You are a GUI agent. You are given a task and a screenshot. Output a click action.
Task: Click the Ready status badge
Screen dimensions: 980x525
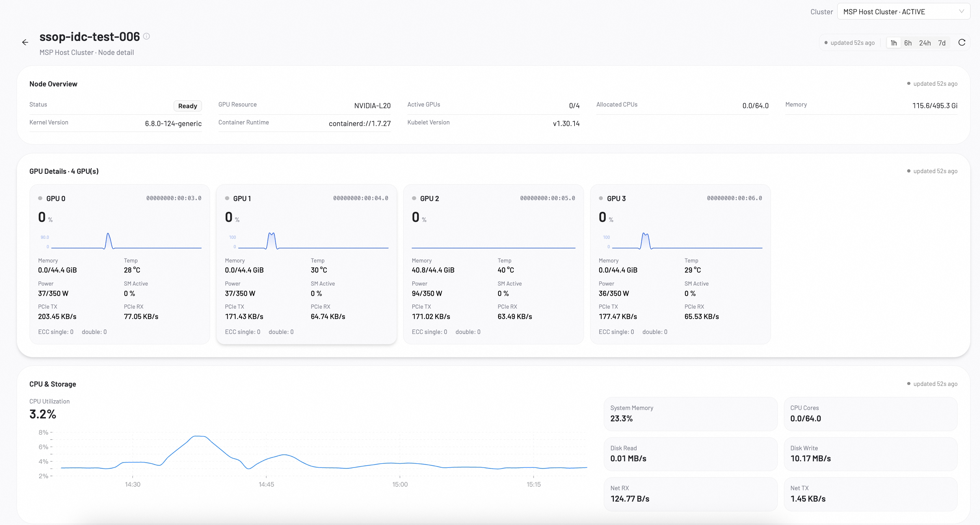(188, 106)
